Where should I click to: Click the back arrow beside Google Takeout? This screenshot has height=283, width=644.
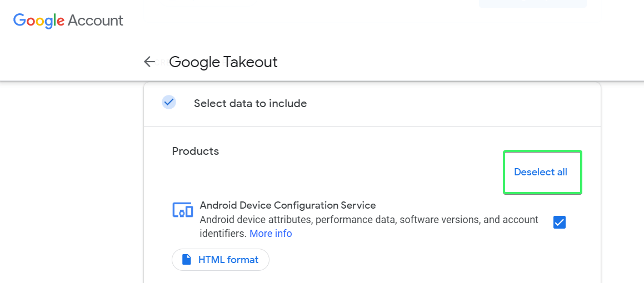149,62
